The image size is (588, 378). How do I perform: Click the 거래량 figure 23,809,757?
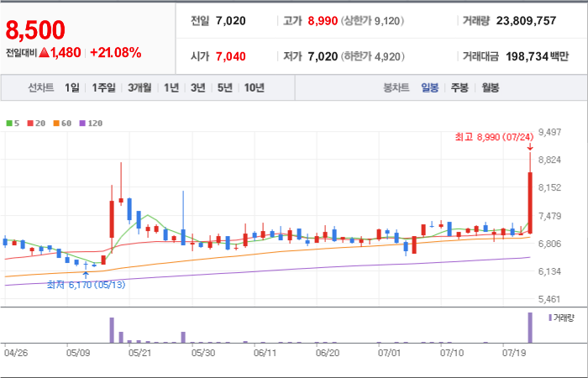526,21
